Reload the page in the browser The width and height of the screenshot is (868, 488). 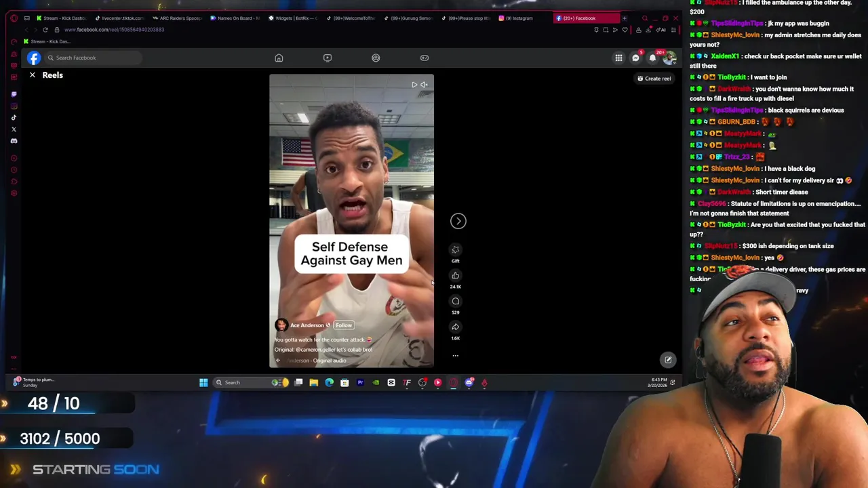click(x=45, y=30)
